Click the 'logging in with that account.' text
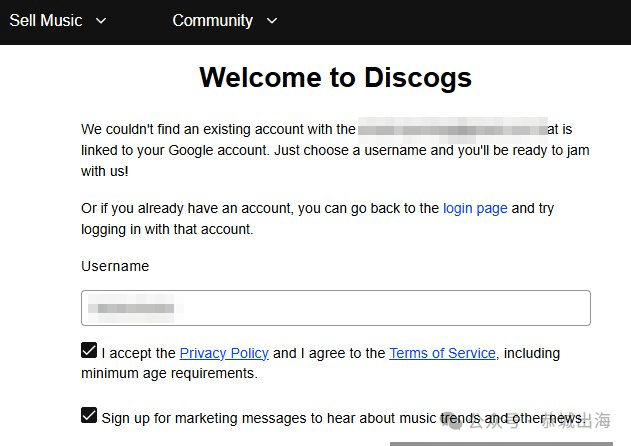Screen dimensions: 631x446 click(x=167, y=229)
